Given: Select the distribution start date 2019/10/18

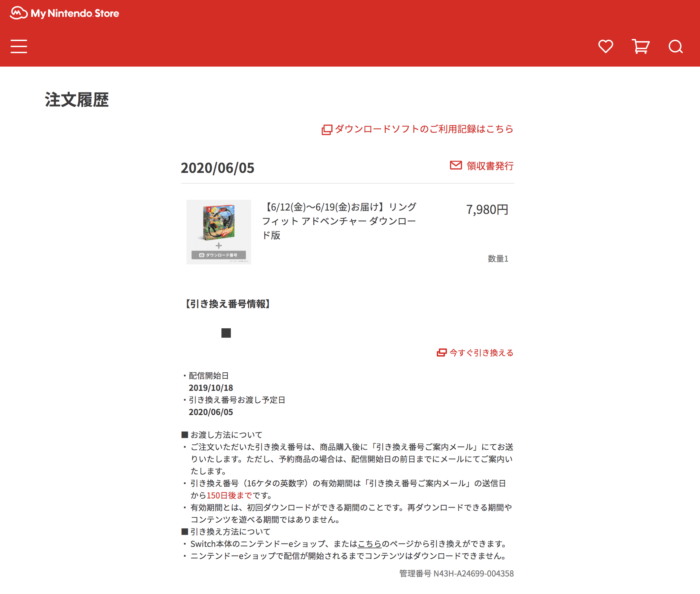Looking at the screenshot, I should [211, 387].
